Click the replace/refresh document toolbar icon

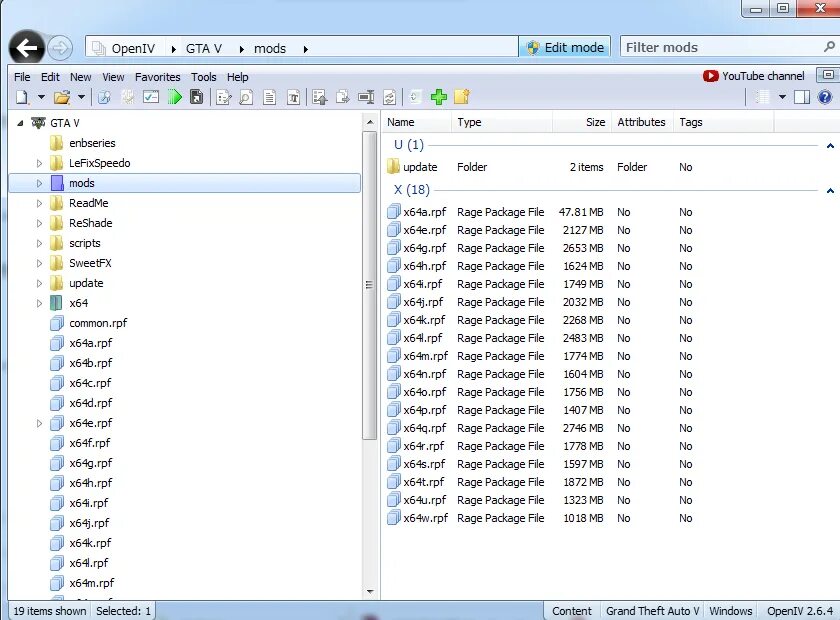(x=389, y=98)
